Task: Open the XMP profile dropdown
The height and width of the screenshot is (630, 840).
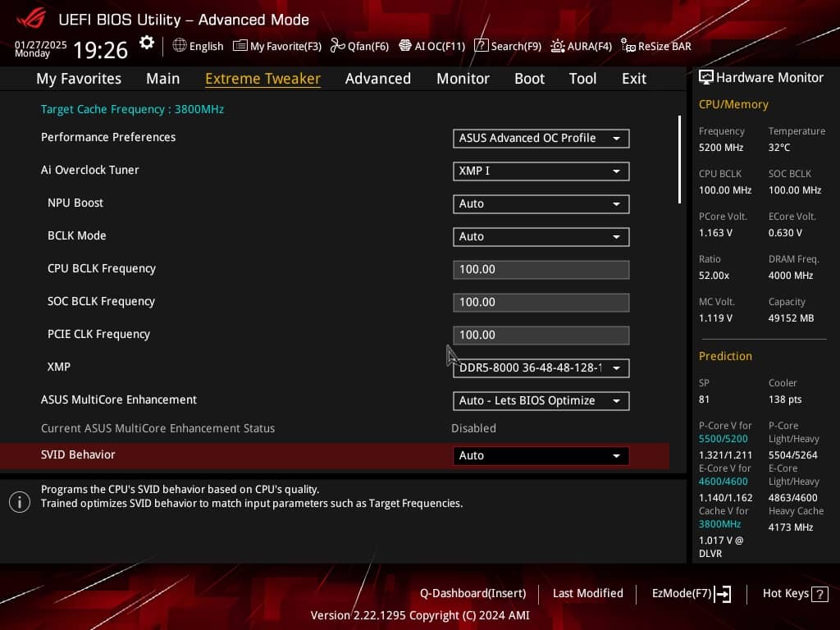Action: [x=541, y=368]
